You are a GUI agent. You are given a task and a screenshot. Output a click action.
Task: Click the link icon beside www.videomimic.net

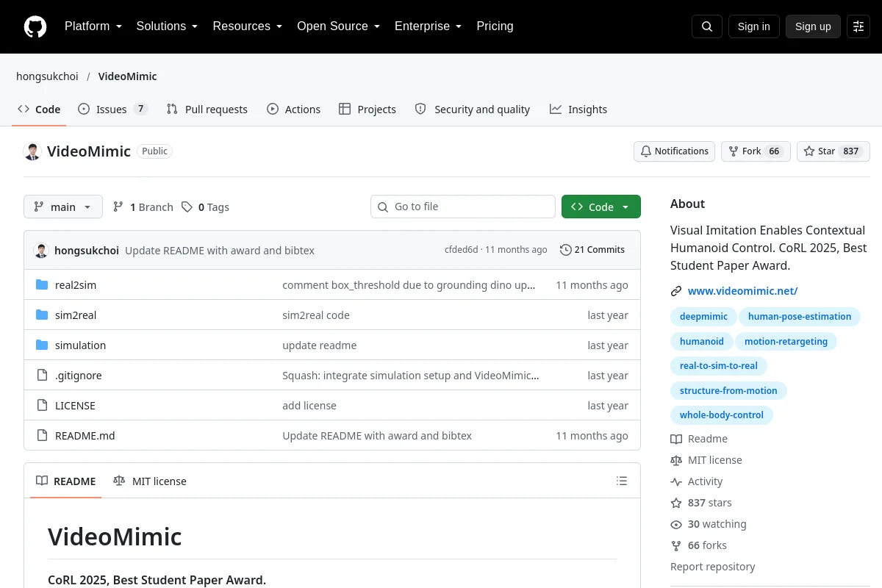(x=676, y=291)
